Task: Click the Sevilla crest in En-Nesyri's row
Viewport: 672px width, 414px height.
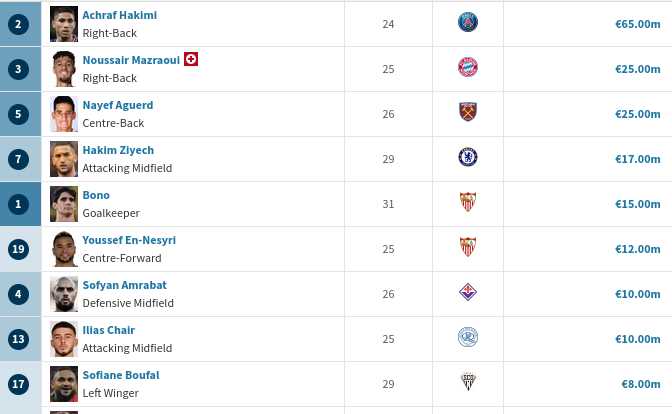Action: pyautogui.click(x=467, y=247)
